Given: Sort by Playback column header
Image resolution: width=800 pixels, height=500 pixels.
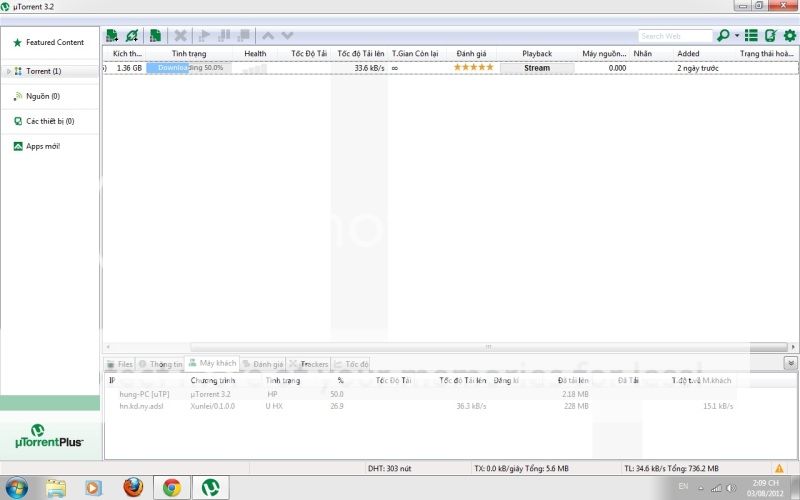Looking at the screenshot, I should [537, 54].
